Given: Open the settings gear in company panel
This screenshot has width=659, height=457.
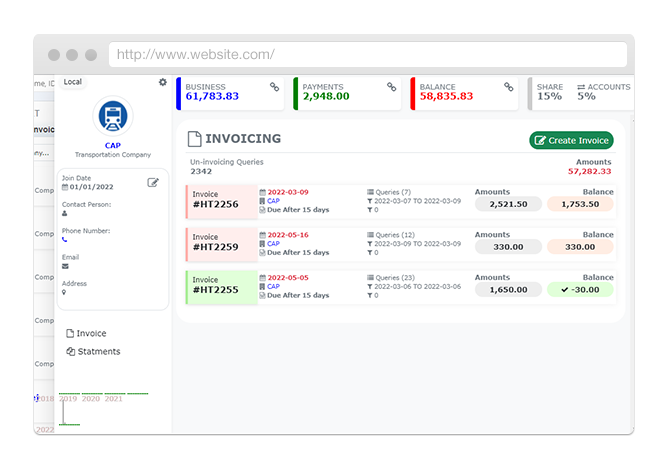Looking at the screenshot, I should [x=163, y=82].
